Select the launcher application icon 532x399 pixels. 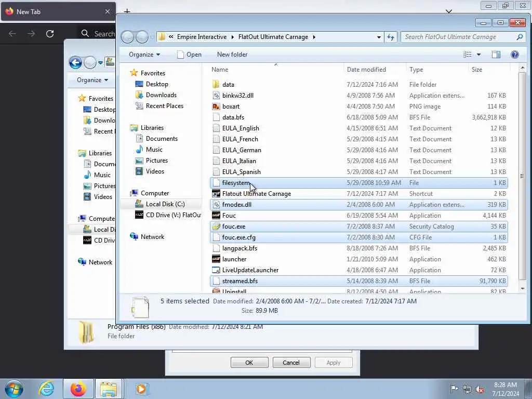pyautogui.click(x=216, y=259)
